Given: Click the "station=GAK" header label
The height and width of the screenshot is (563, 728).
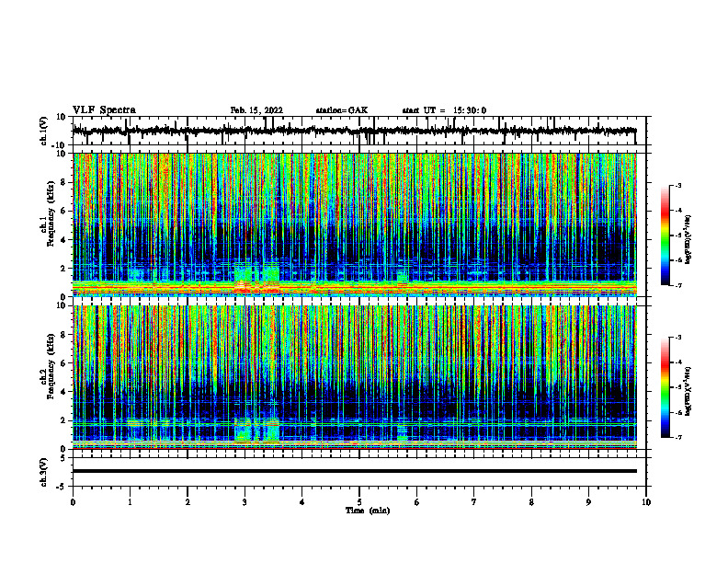Looking at the screenshot, I should point(342,110).
